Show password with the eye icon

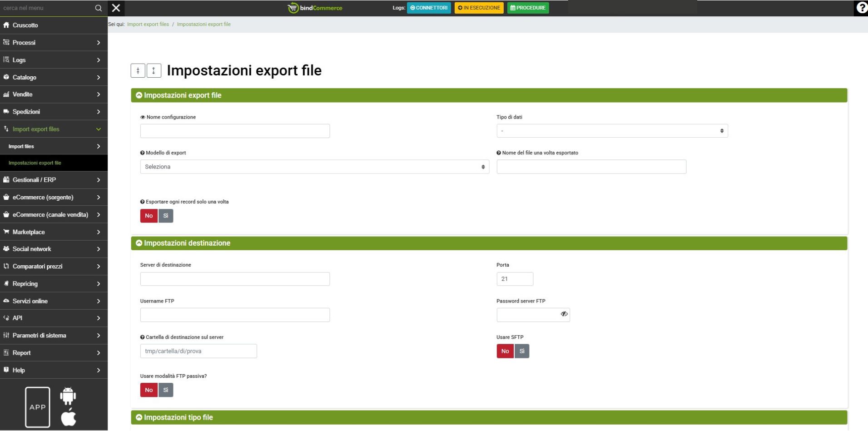564,314
